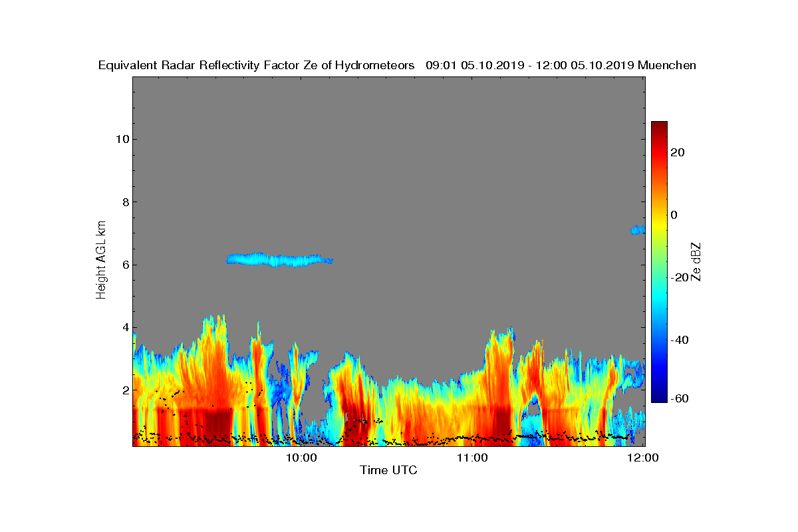Click the height tick label 6
The width and height of the screenshot is (798, 532).
(x=124, y=265)
